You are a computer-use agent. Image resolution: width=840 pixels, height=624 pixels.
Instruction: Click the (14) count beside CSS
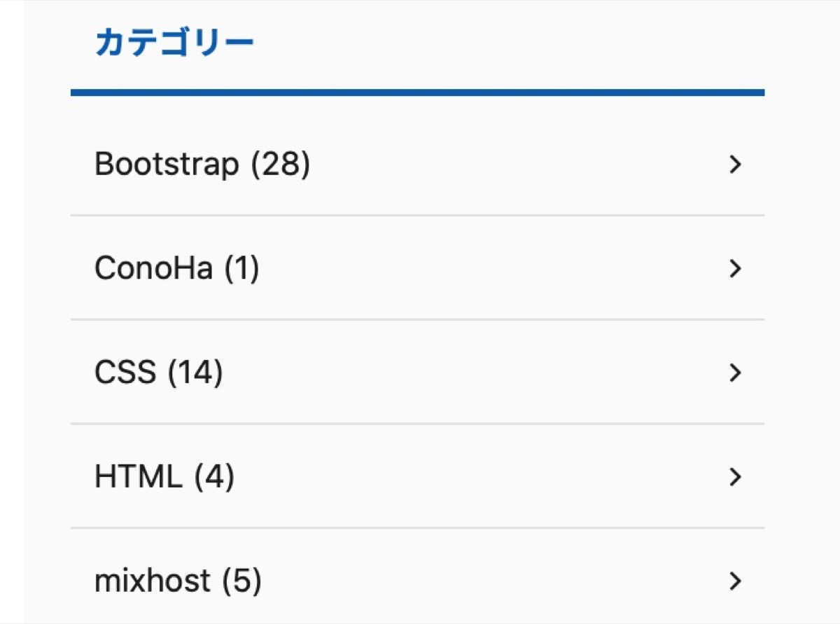coord(195,373)
